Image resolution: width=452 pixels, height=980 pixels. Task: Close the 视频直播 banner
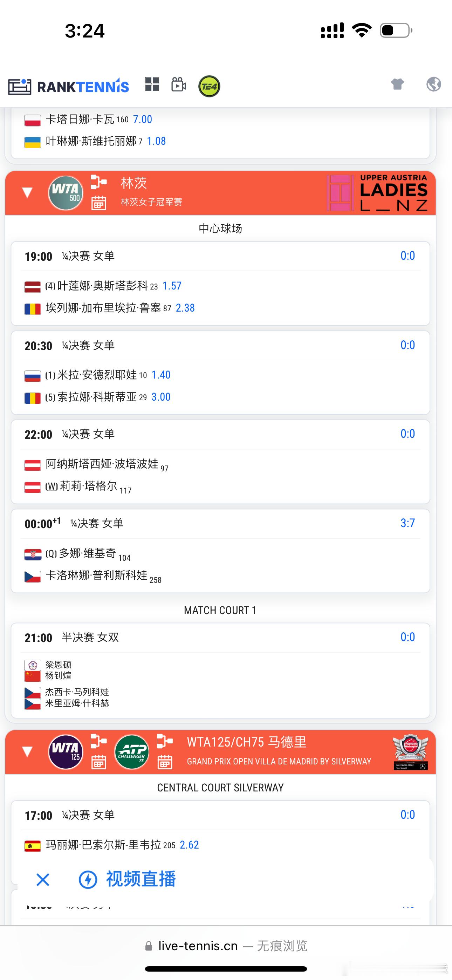tap(43, 879)
